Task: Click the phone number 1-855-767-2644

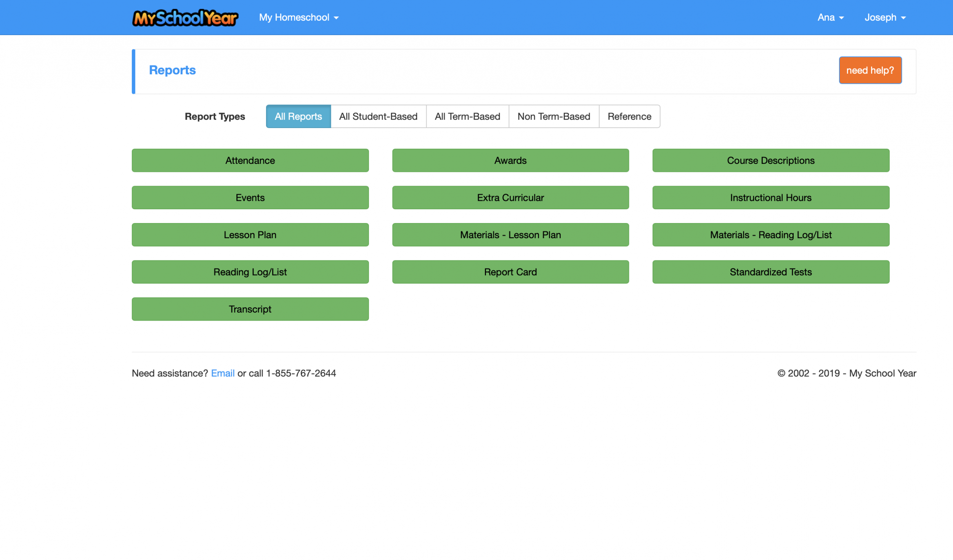Action: click(301, 373)
